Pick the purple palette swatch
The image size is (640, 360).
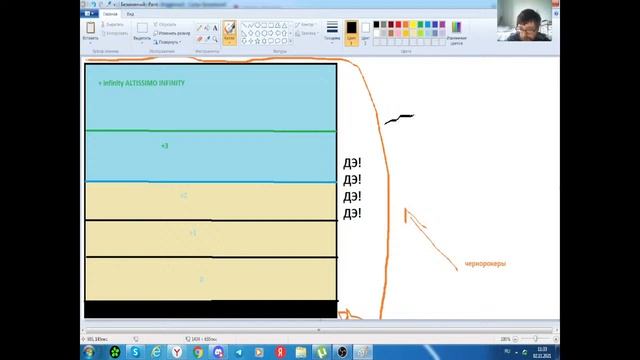(442, 25)
